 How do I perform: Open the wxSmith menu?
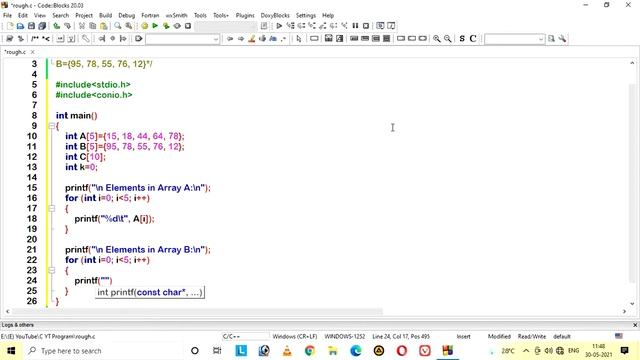[x=176, y=15]
